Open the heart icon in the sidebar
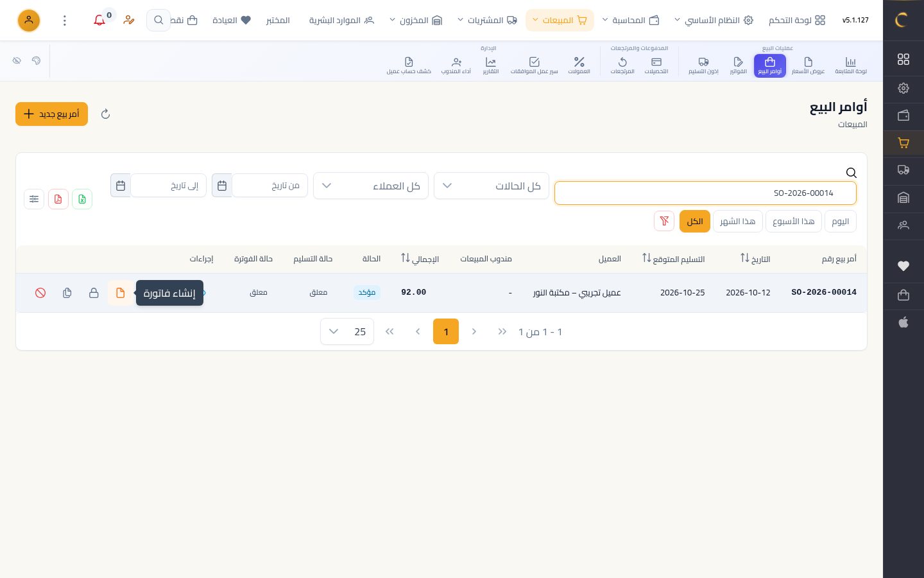This screenshot has height=578, width=924. click(903, 266)
